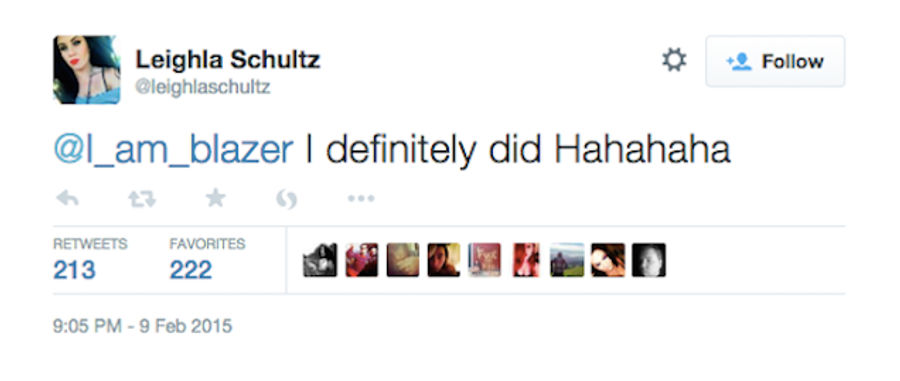Click the first black-and-white user avatar
Screen dimensions: 900x381
click(x=320, y=260)
